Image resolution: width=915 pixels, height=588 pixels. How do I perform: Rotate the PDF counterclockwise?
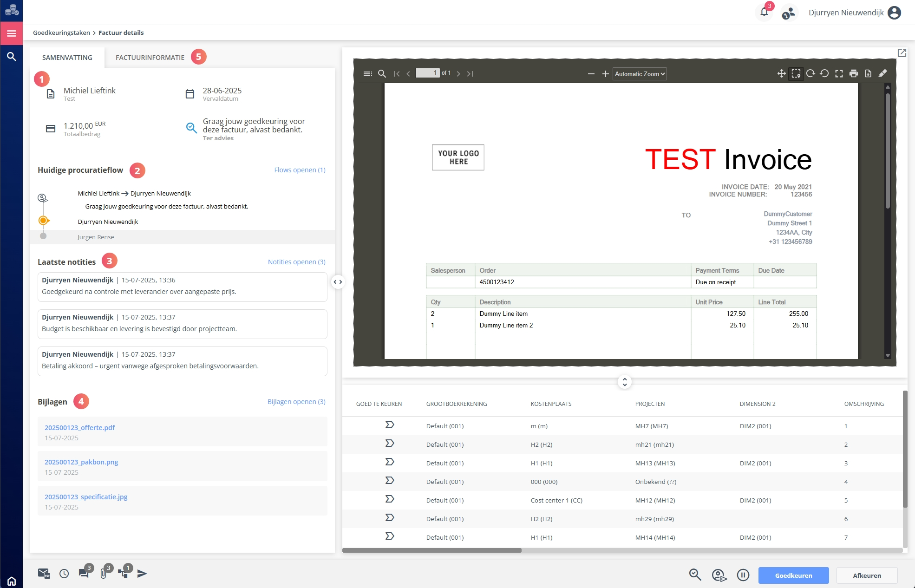[x=824, y=73]
